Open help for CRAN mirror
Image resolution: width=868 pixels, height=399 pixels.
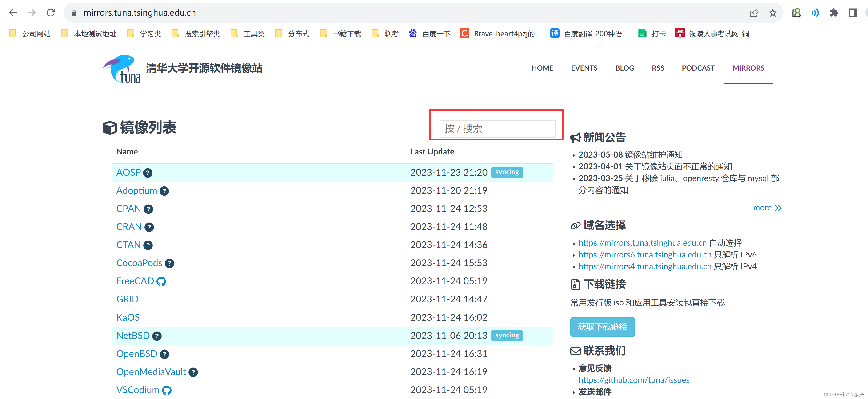149,227
